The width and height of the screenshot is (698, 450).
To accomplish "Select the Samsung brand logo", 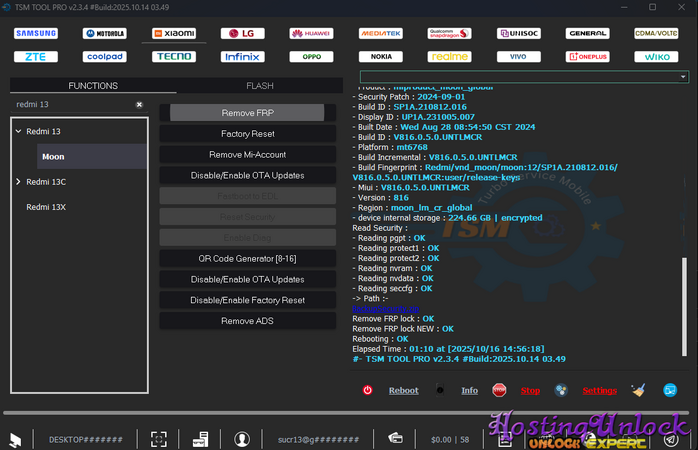I will point(36,33).
